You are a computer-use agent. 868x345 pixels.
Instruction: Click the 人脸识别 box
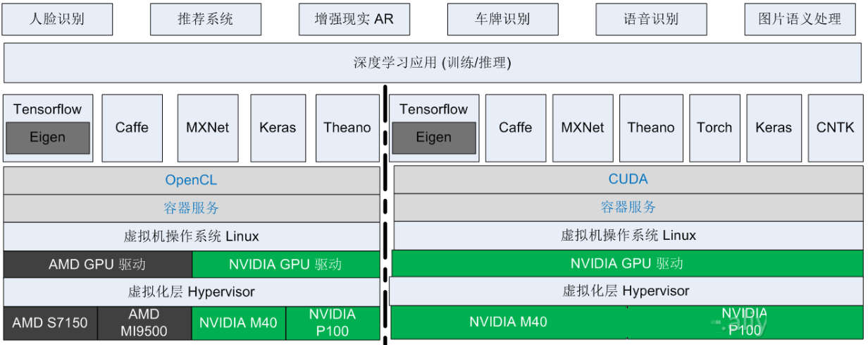[x=57, y=19]
